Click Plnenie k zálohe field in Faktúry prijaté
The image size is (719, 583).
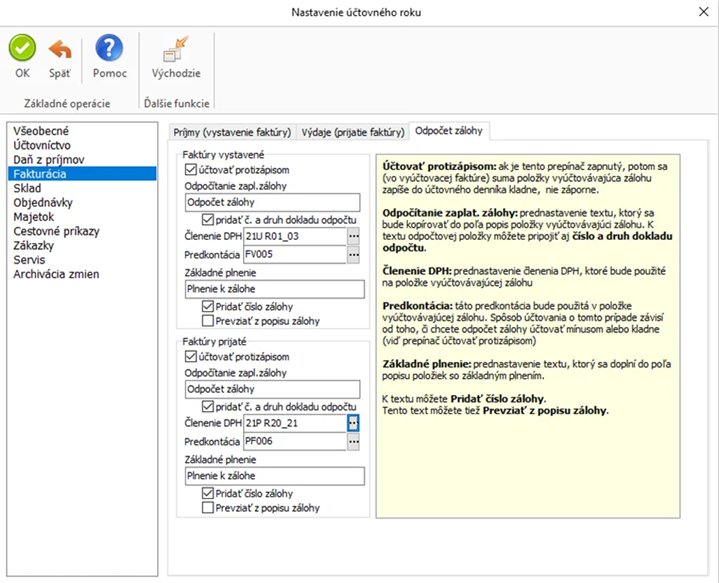[275, 476]
